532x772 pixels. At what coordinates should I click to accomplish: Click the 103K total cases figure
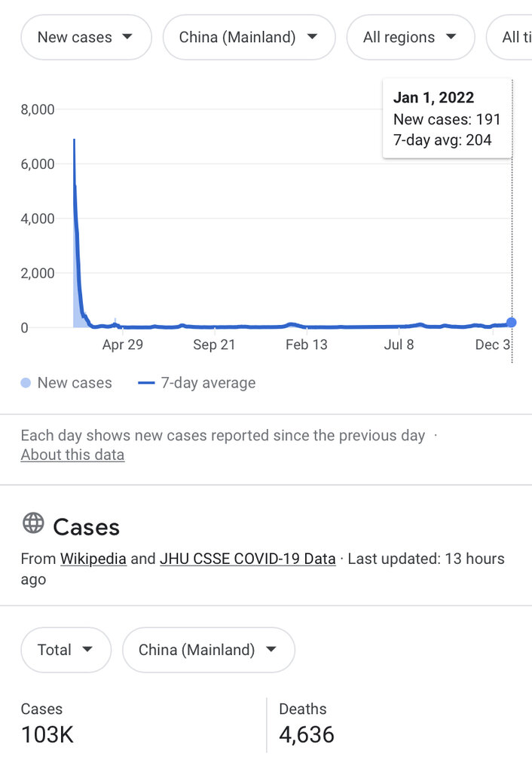click(47, 734)
